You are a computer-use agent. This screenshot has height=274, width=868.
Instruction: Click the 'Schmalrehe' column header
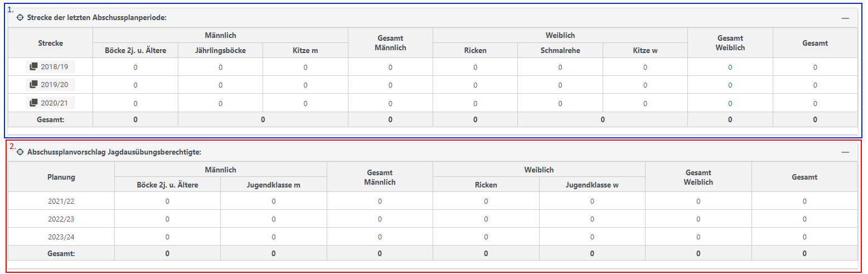point(560,50)
